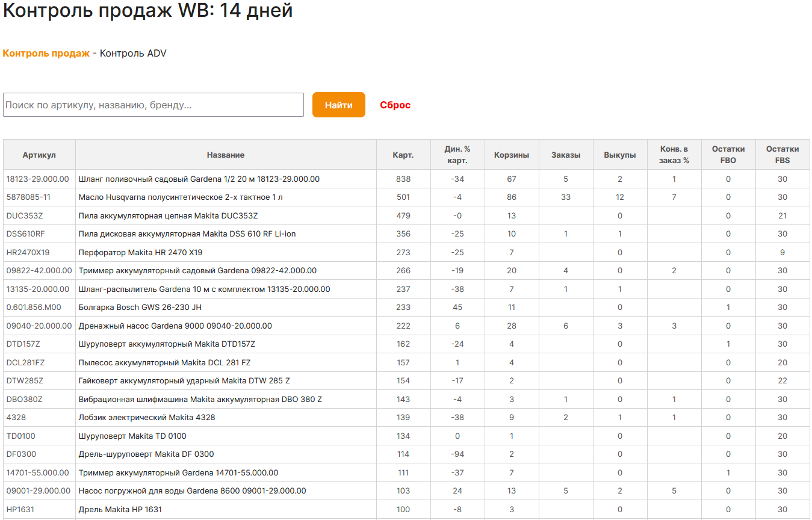Click the 86 baskets value for Масло Husqvarna
812x520 pixels.
click(512, 197)
